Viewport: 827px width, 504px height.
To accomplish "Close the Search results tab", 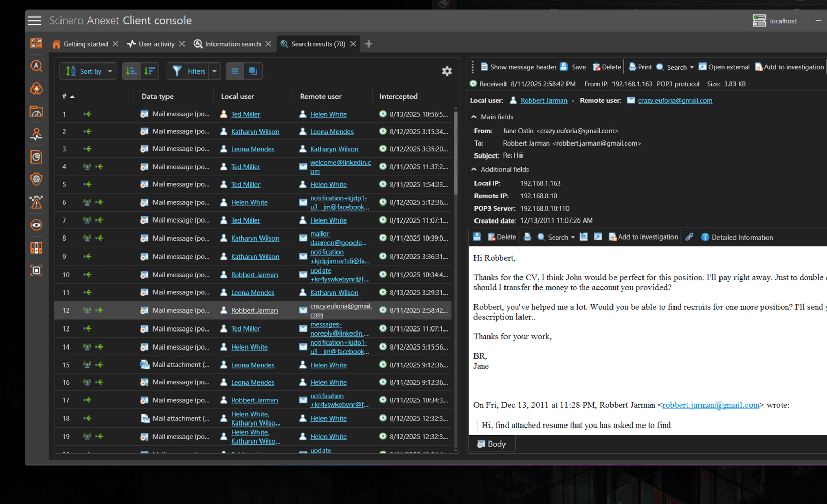I will [x=353, y=44].
